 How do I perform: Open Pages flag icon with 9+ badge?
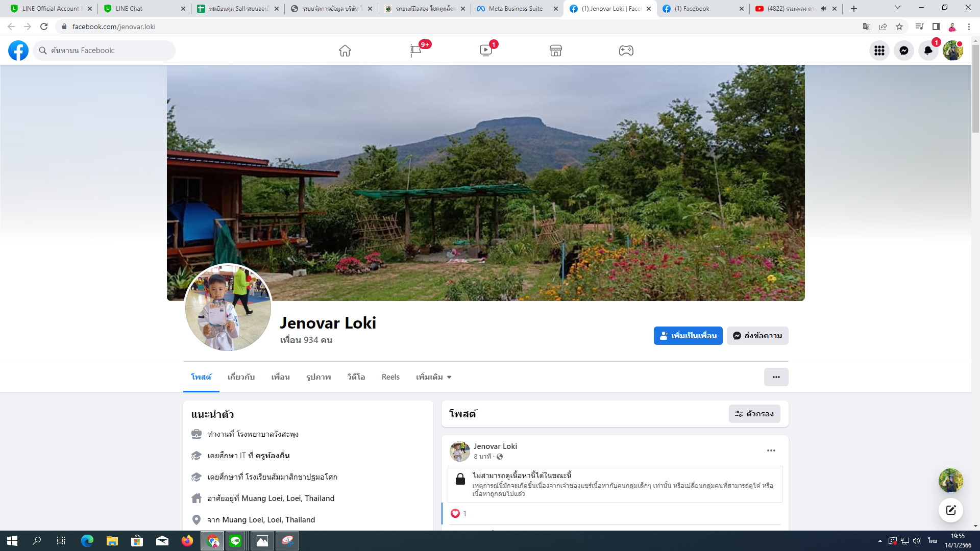[x=415, y=51]
